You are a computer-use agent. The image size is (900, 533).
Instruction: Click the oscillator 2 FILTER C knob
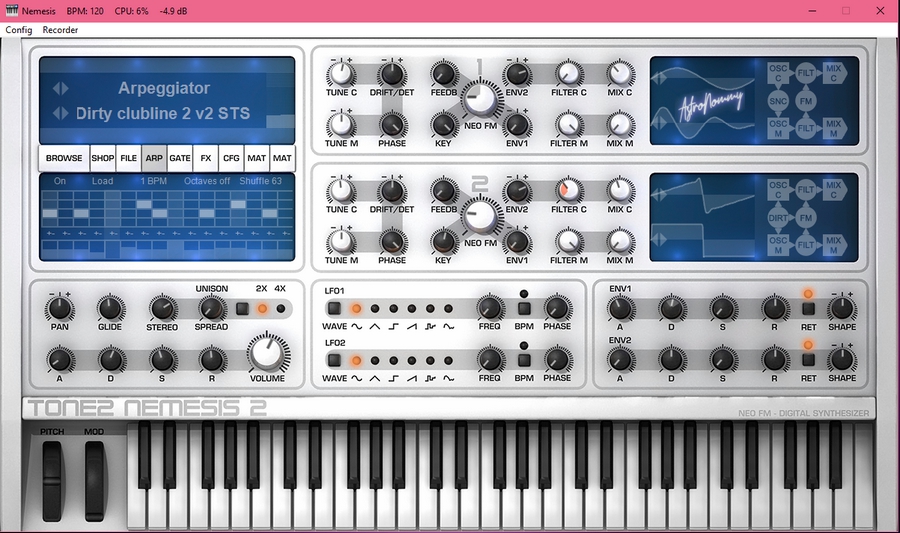pos(568,190)
